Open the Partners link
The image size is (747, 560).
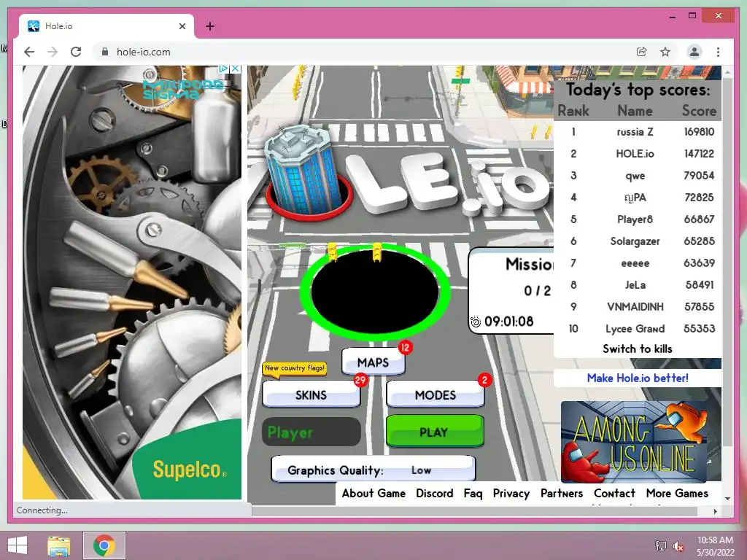click(562, 494)
